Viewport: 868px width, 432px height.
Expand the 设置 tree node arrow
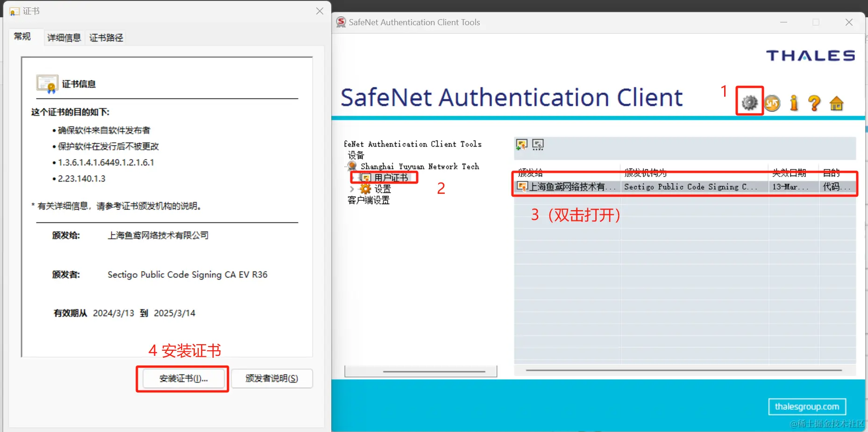coord(352,189)
